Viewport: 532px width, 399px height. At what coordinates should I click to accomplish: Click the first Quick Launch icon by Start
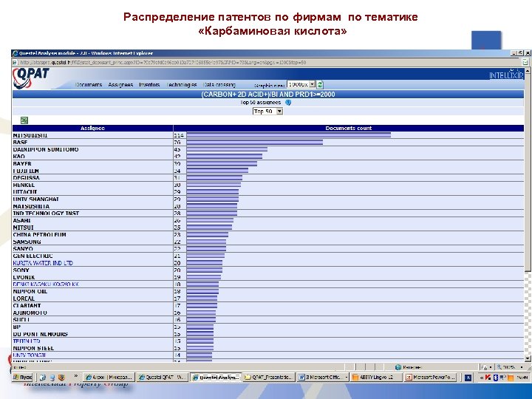[42, 378]
